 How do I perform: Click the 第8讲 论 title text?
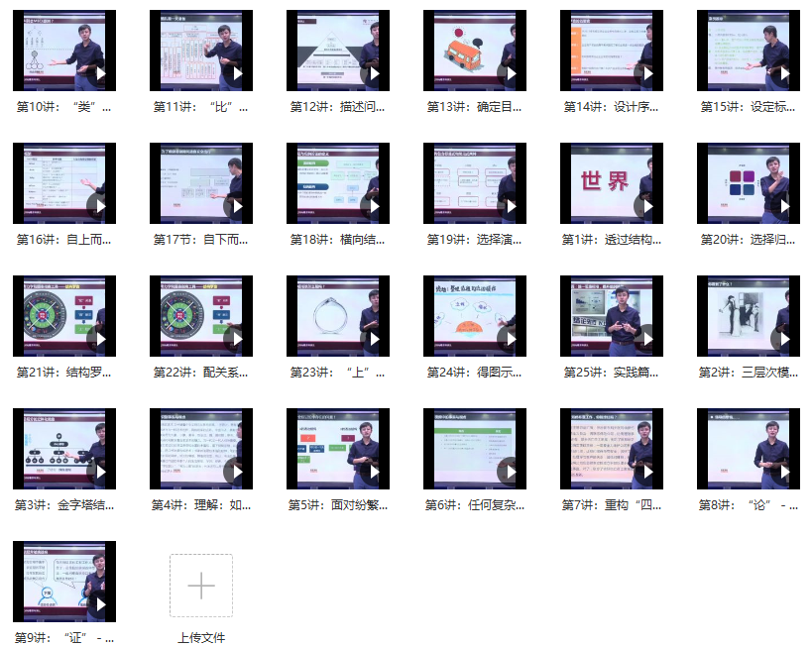coord(749,505)
